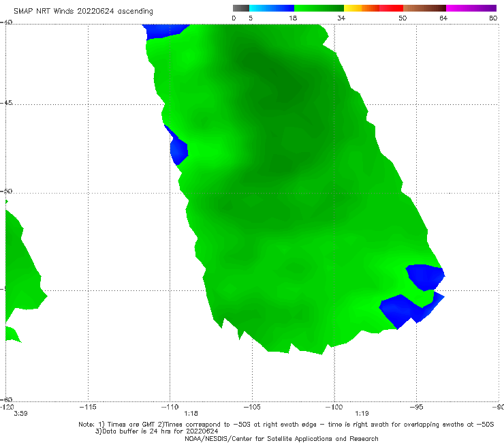Image resolution: width=504 pixels, height=443 pixels.
Task: Click the longitude label '-110'
Action: (170, 407)
